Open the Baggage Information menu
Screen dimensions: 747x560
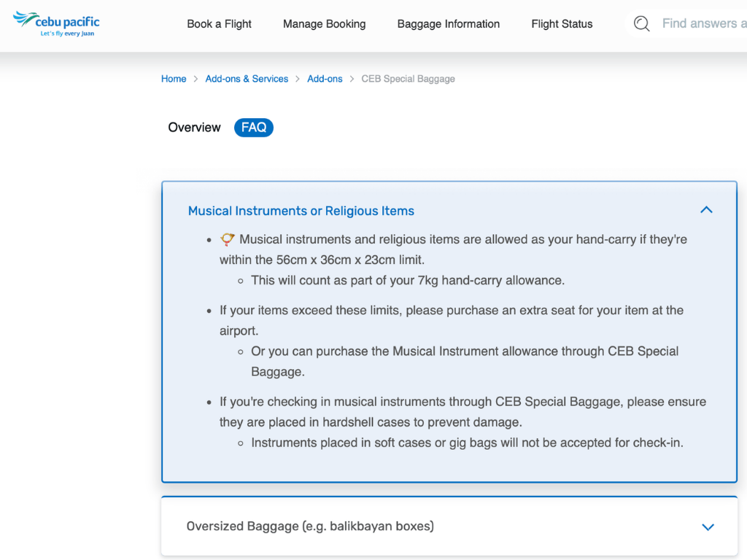click(449, 24)
